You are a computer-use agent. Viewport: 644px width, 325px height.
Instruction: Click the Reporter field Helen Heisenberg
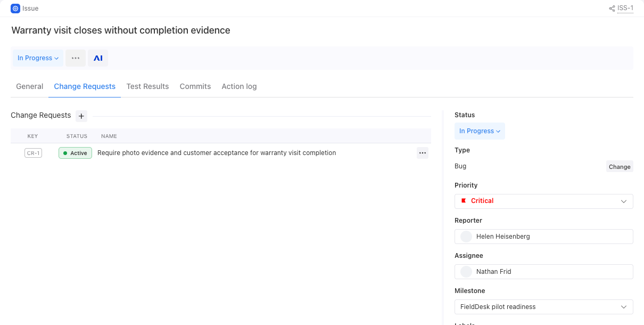tap(544, 237)
